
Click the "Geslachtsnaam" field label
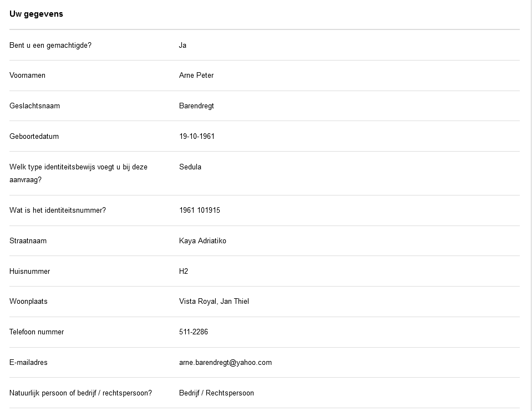[34, 106]
